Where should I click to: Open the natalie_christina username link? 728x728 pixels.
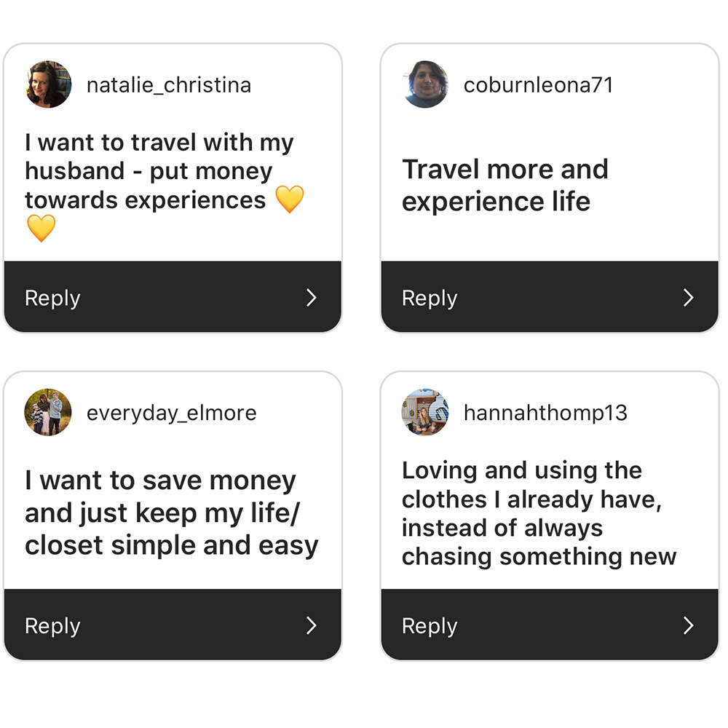coord(169,85)
